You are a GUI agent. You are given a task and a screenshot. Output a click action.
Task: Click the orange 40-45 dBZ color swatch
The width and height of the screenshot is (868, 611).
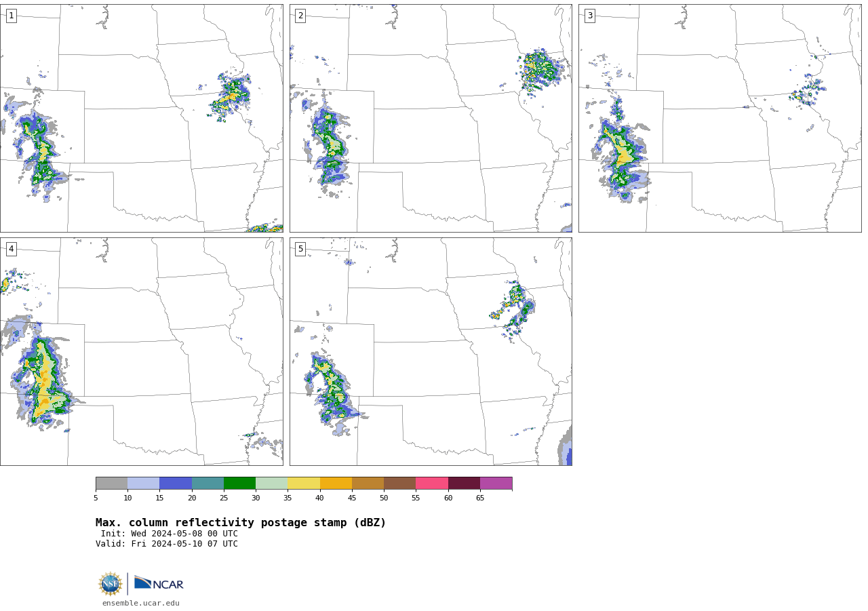336,483
